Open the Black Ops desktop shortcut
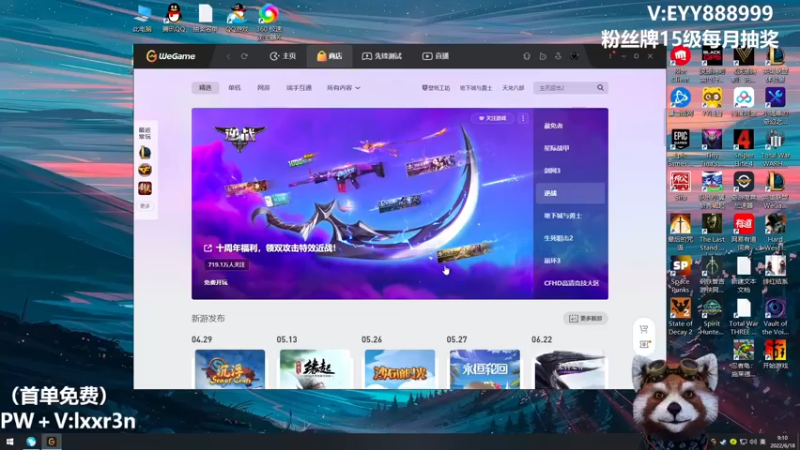 [712, 64]
